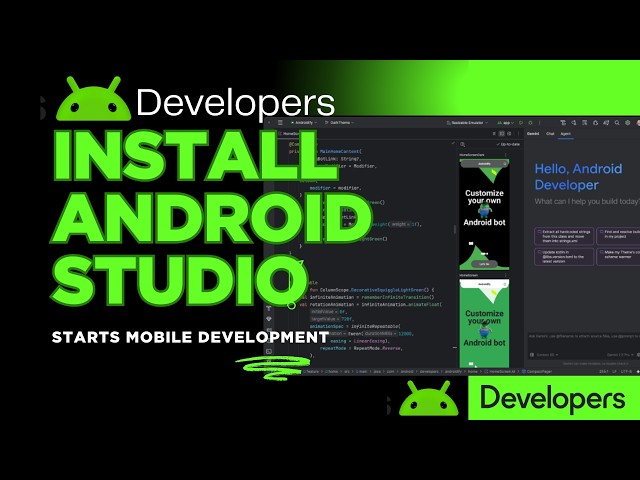Click the CompactPager breadcrumb
The width and height of the screenshot is (640, 480).
pos(537,371)
